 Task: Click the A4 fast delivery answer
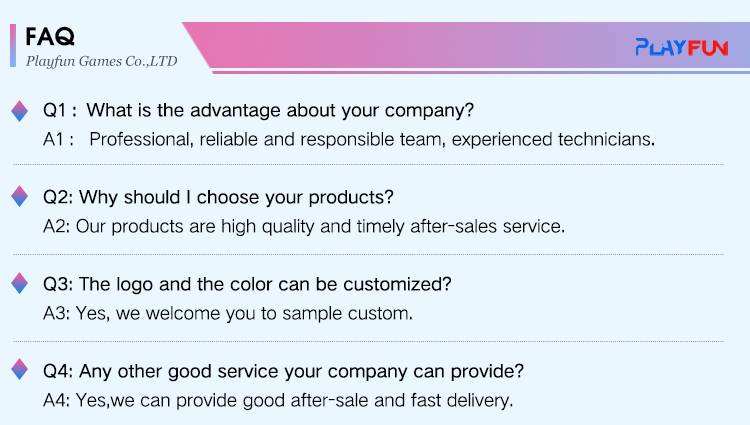click(x=278, y=401)
